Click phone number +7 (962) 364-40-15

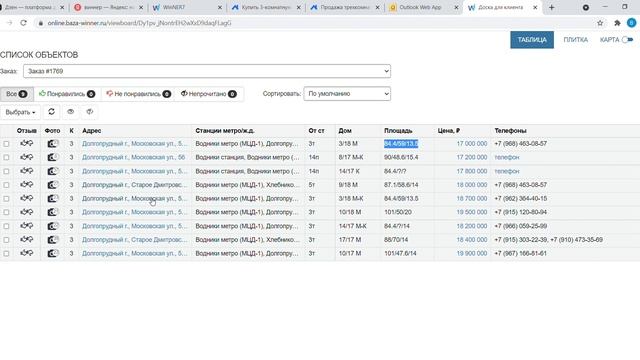point(520,198)
